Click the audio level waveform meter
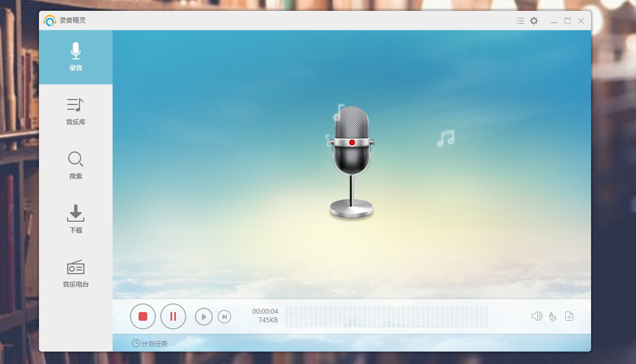 coord(386,316)
